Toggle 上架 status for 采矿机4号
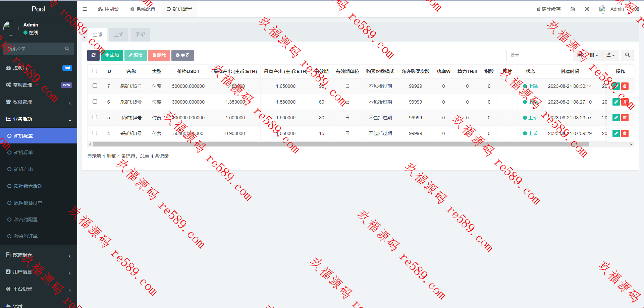Viewport: 644px width, 308px height. pos(530,118)
